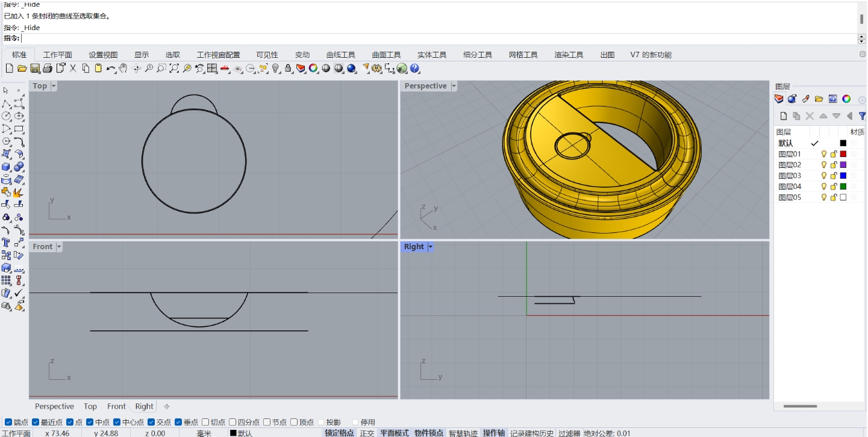This screenshot has width=868, height=437.
Task: Click the New file icon in toolbar
Action: point(9,69)
